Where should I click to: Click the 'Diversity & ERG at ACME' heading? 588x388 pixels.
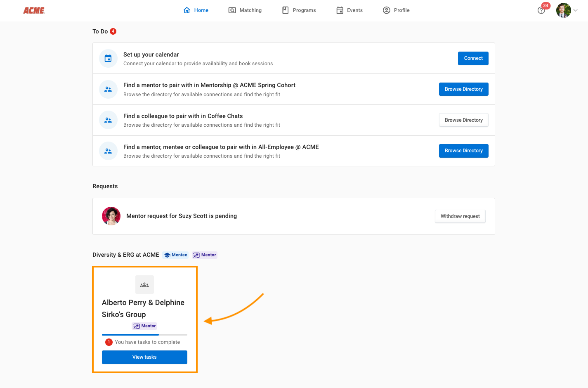pos(126,255)
